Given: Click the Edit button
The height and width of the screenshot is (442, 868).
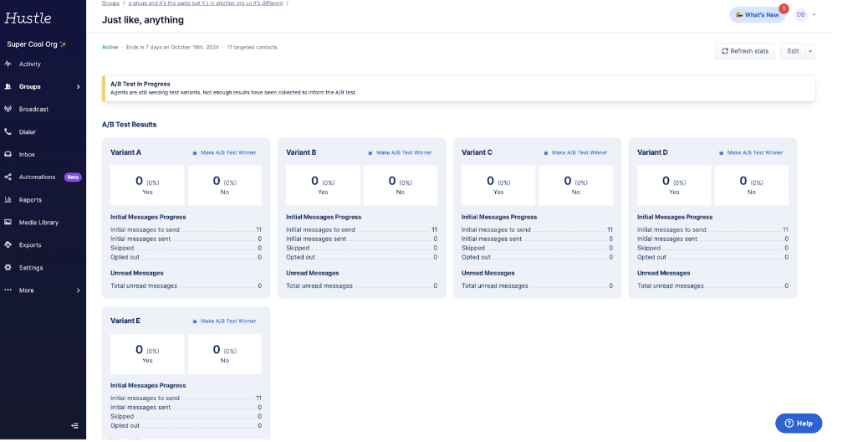Looking at the screenshot, I should point(792,51).
